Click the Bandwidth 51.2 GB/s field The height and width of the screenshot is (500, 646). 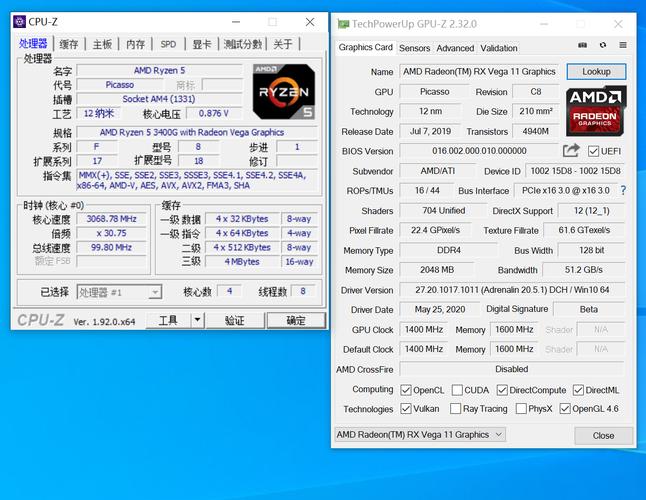tap(584, 270)
